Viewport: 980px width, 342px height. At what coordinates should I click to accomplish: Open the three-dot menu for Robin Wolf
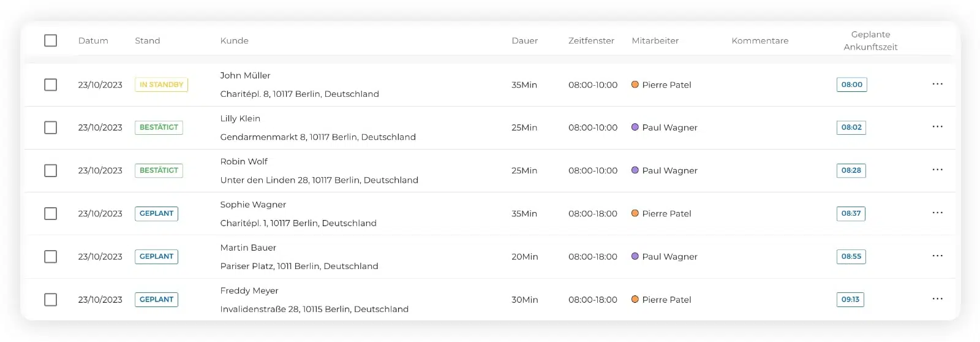[x=937, y=170]
